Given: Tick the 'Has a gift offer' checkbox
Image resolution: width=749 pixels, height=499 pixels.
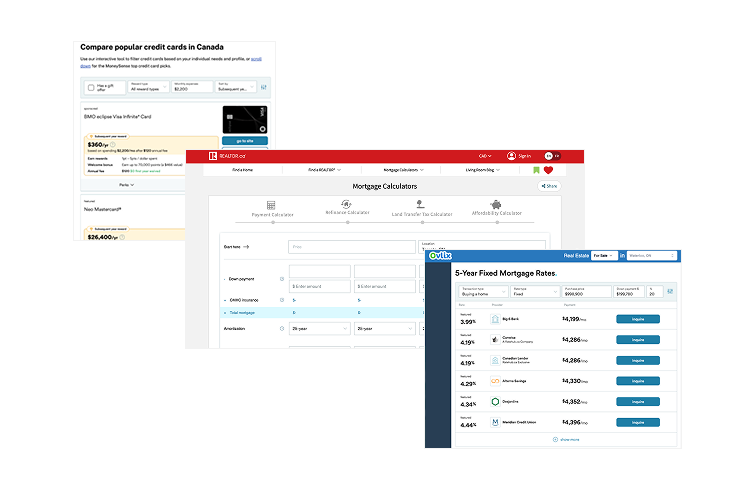Looking at the screenshot, I should click(91, 87).
